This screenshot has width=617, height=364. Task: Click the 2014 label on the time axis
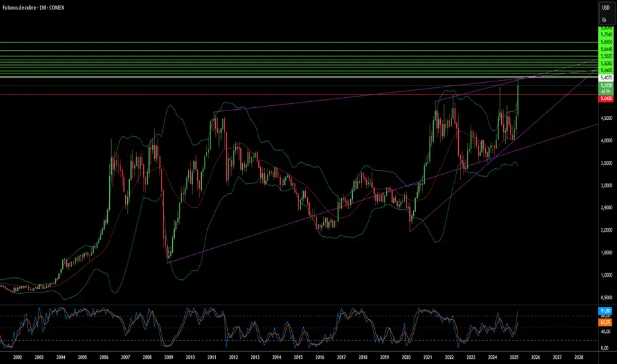[277, 357]
